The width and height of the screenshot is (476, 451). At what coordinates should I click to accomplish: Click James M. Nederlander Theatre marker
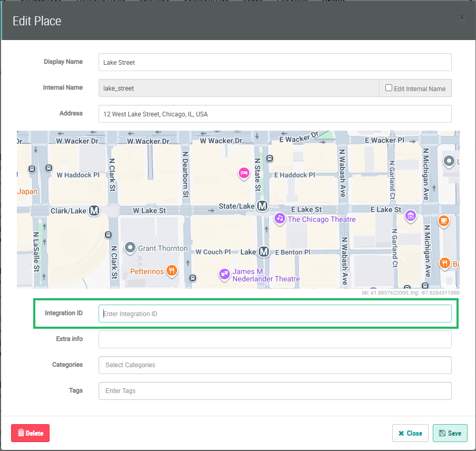pyautogui.click(x=225, y=273)
